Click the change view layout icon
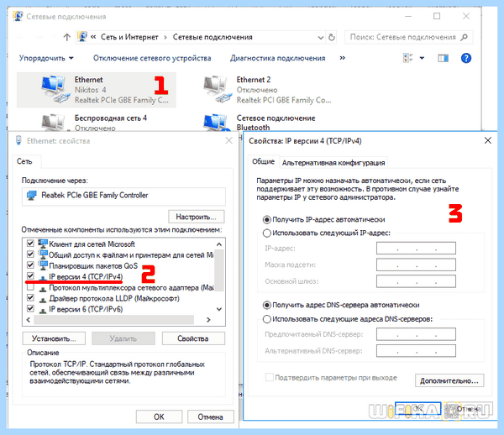This screenshot has width=504, height=435. [408, 58]
